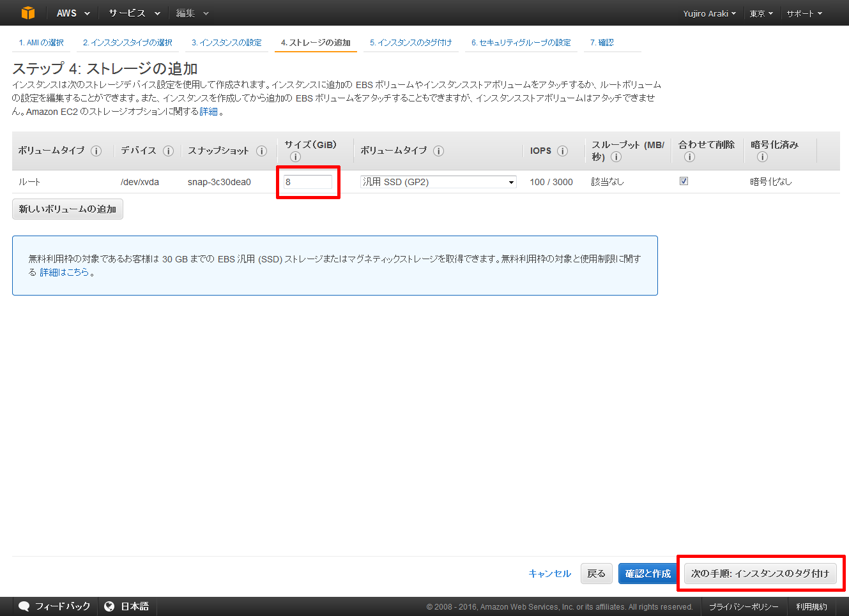This screenshot has width=849, height=616.
Task: Open the 汎用 SSD (GP2) volume type dropdown
Action: 438,182
